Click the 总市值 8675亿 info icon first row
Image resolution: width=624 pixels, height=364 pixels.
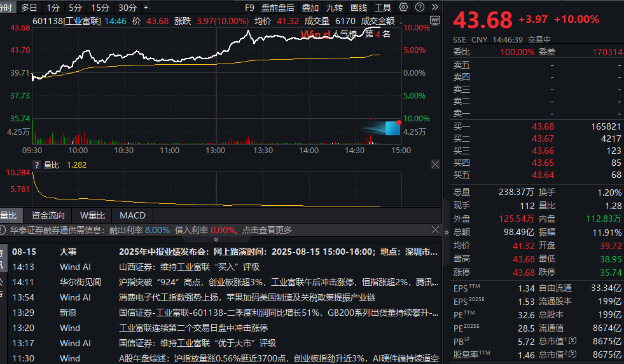(x=572, y=340)
